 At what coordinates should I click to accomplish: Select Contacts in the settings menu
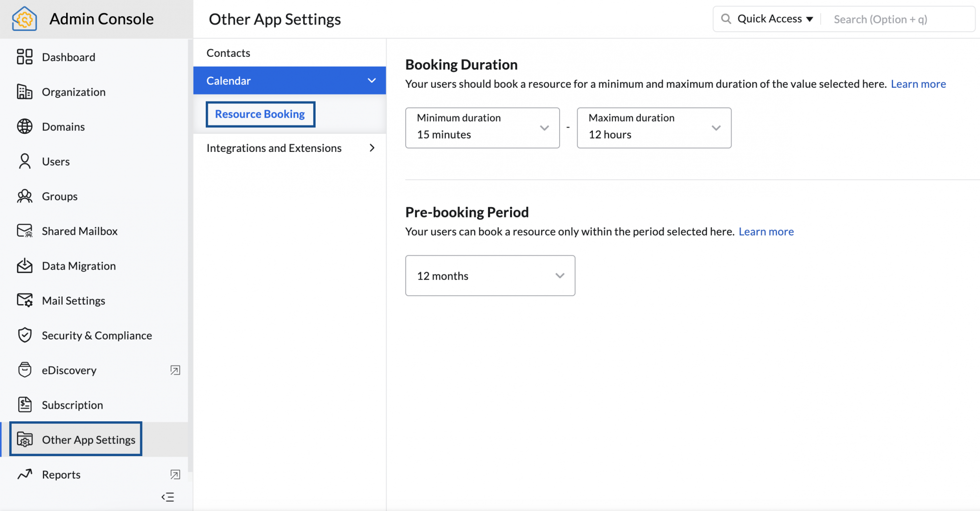tap(228, 53)
